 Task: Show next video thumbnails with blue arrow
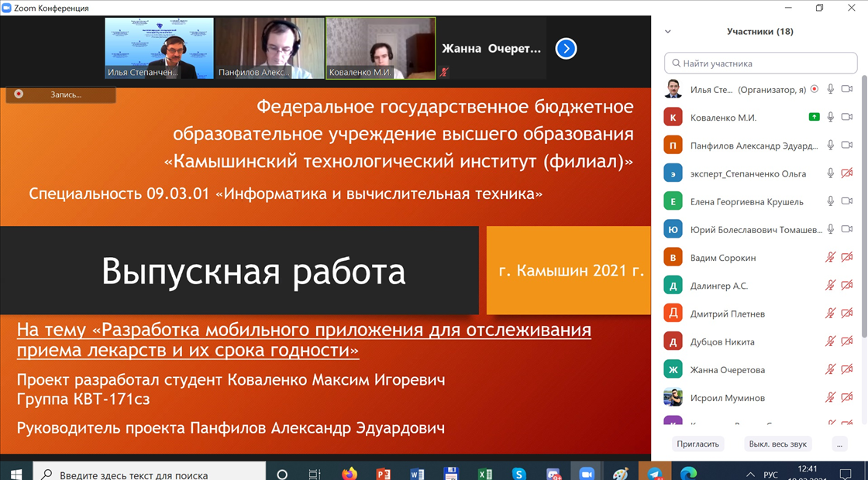tap(566, 49)
